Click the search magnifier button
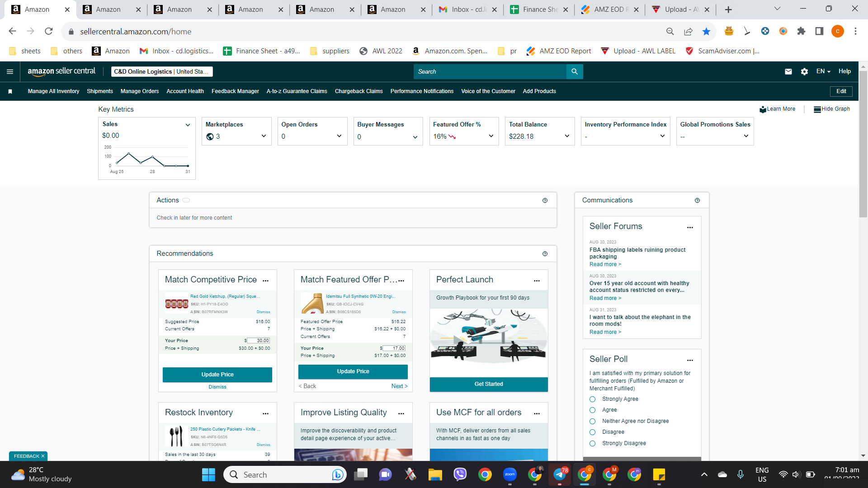Image resolution: width=868 pixels, height=488 pixels. (x=575, y=71)
